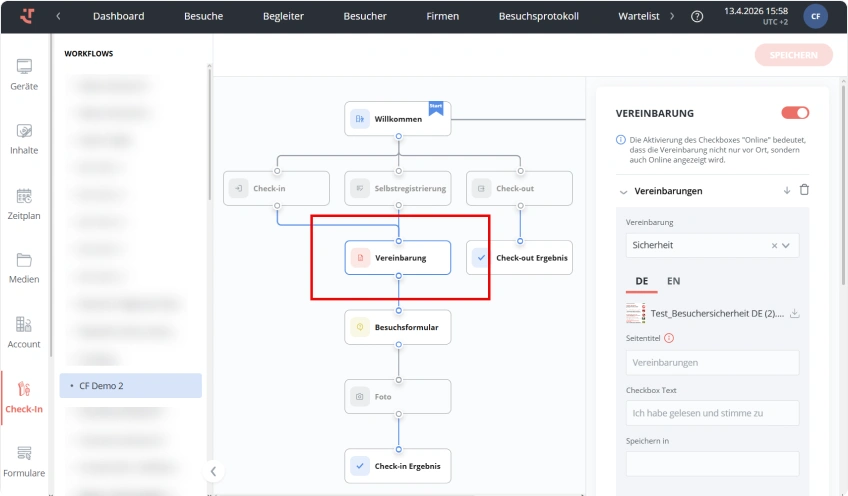848x496 pixels.
Task: Click the Checkbox Text input field
Action: pyautogui.click(x=712, y=413)
